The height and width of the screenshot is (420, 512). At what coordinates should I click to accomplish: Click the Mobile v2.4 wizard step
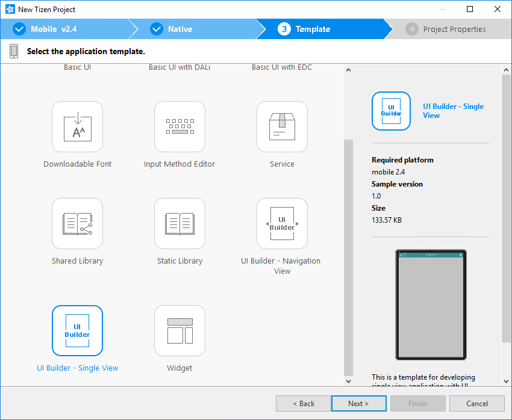click(53, 29)
